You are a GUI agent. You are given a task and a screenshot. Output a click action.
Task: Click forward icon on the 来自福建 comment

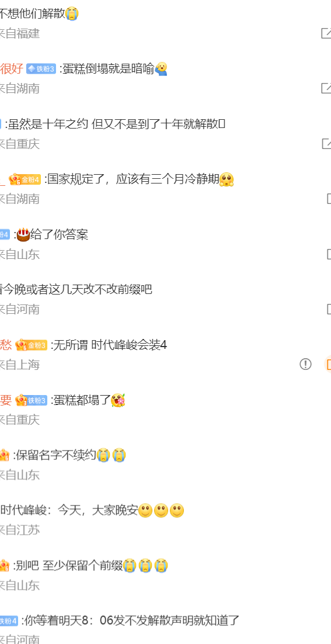(x=326, y=33)
